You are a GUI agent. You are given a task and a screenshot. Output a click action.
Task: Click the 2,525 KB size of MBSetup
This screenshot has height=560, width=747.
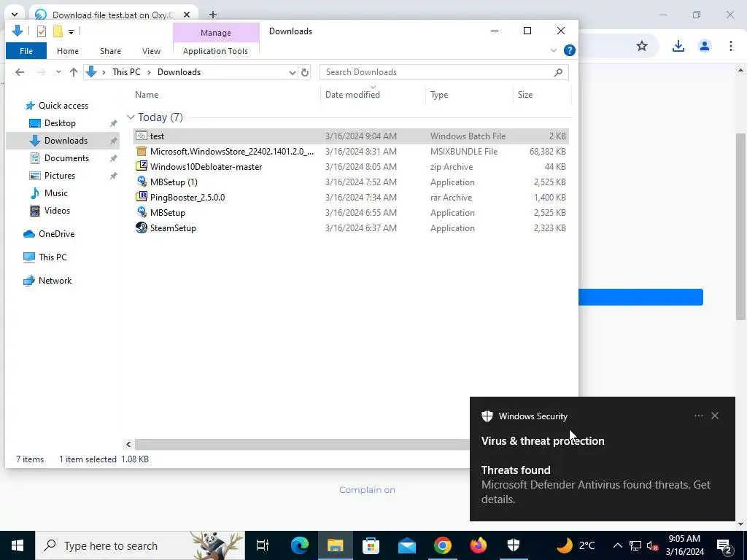coord(550,213)
